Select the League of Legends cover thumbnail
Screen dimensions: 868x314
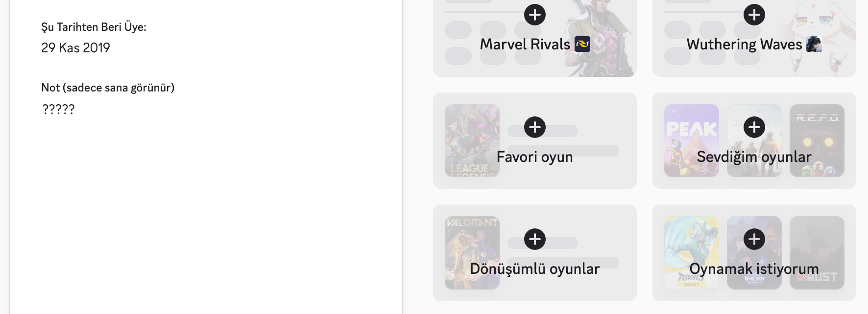tap(472, 140)
